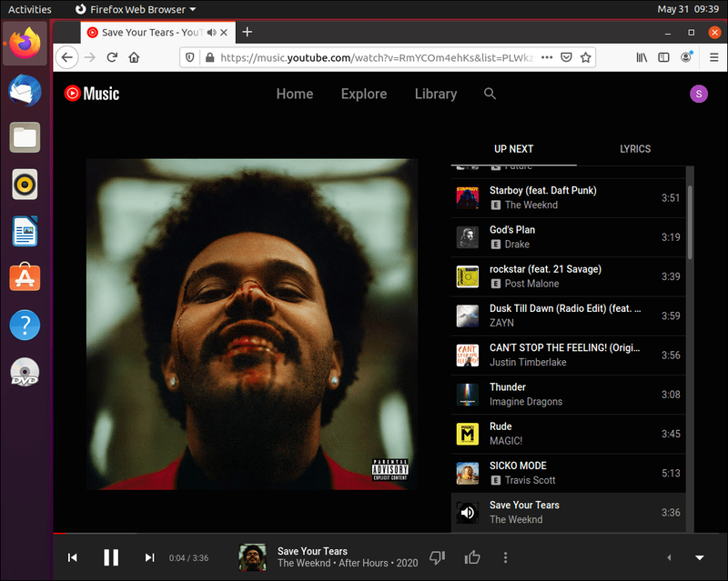
Task: Click the Rude album thumbnail
Action: click(468, 434)
